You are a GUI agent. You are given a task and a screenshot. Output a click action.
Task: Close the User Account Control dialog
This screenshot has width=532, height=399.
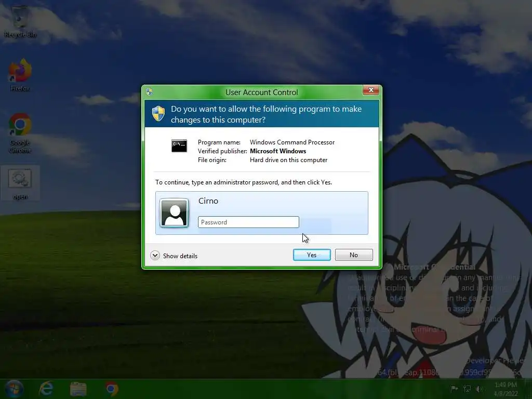371,90
